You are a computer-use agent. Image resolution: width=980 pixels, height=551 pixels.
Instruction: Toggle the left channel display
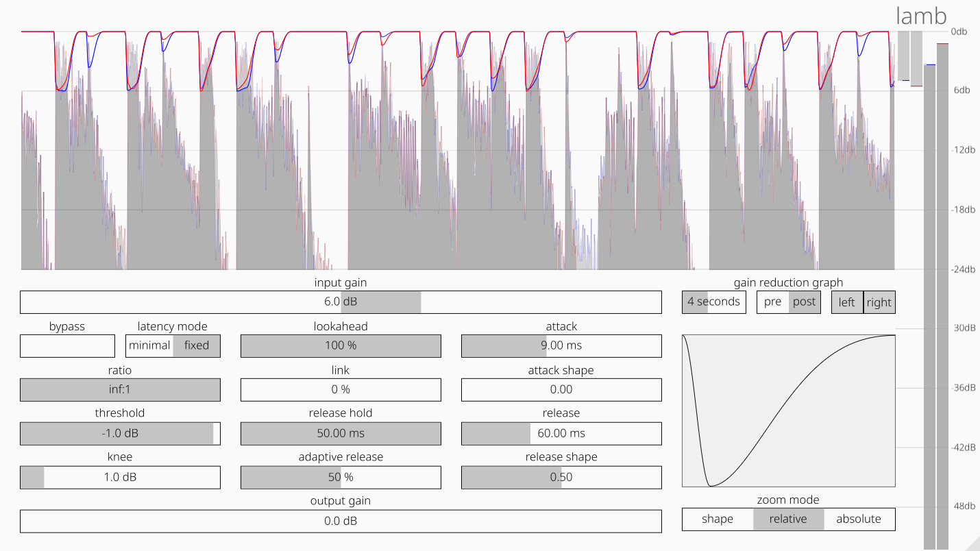(847, 302)
